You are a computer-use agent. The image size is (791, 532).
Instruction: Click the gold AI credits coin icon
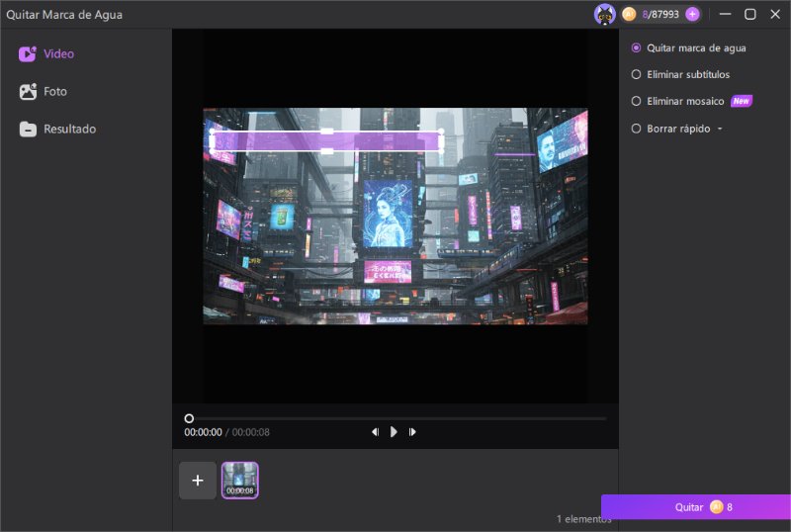coord(629,14)
